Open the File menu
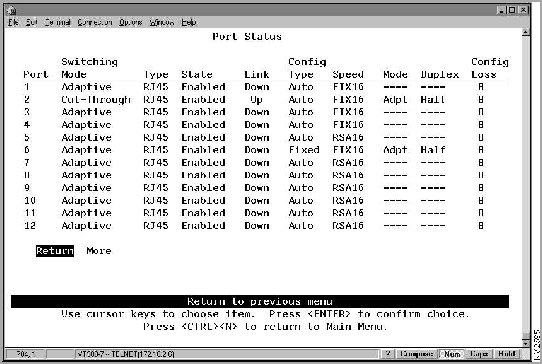 pyautogui.click(x=13, y=22)
